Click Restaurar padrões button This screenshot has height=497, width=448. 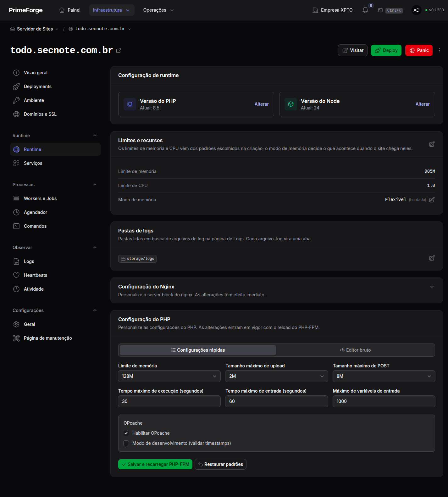click(x=220, y=464)
